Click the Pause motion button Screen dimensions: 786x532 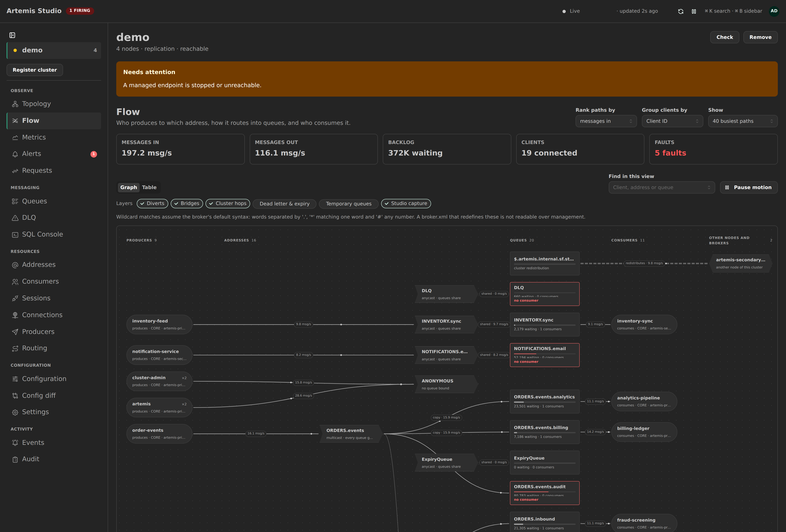point(749,187)
